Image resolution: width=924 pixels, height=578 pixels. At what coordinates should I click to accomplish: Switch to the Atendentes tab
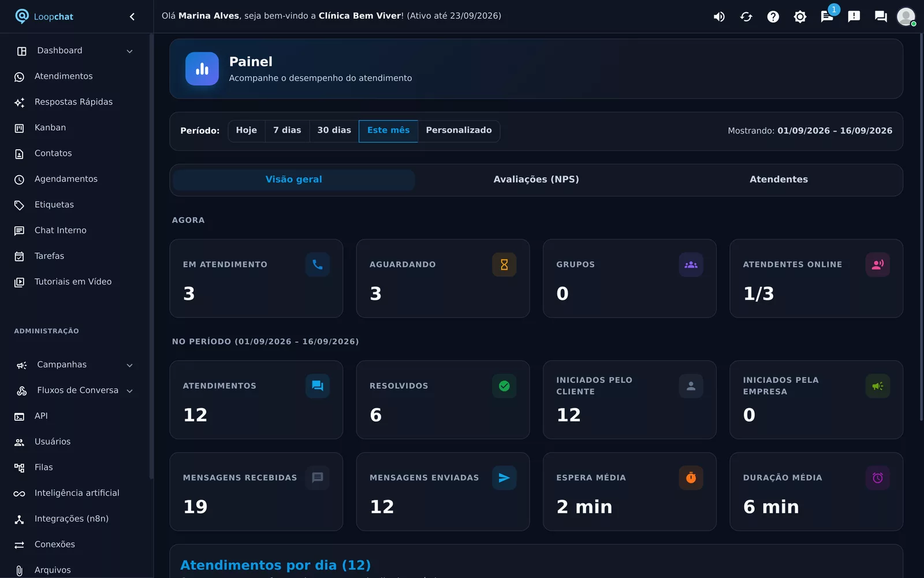778,180
